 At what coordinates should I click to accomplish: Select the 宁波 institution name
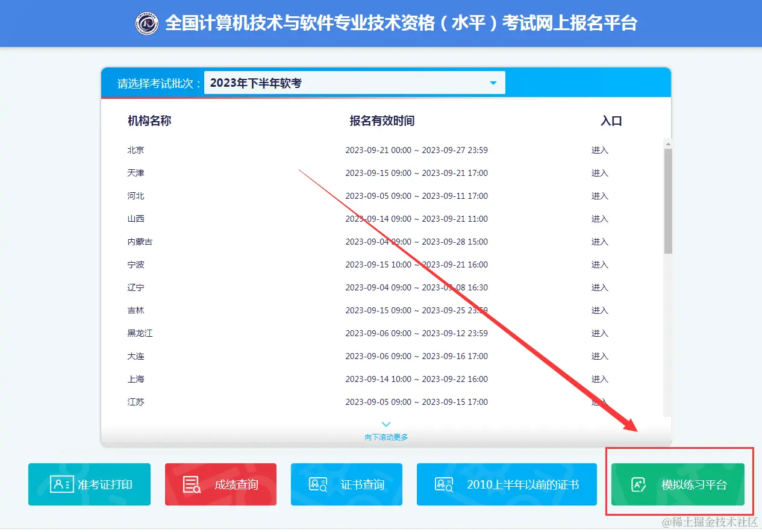[x=136, y=264]
